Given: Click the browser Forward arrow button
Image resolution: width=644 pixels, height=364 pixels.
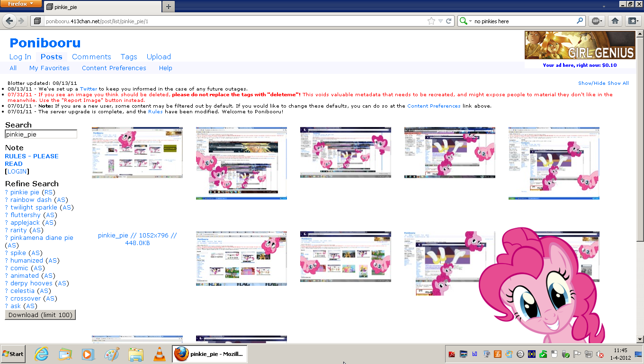Looking at the screenshot, I should 21,21.
